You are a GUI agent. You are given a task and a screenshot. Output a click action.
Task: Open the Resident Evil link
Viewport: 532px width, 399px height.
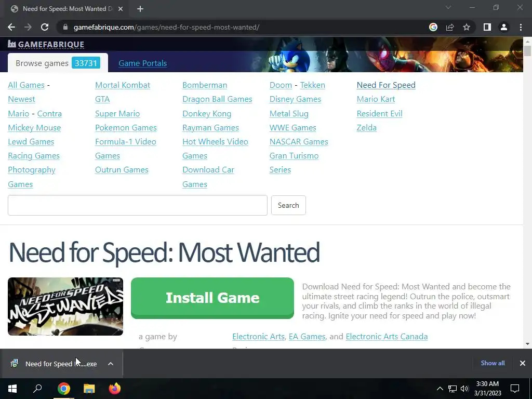coord(379,114)
